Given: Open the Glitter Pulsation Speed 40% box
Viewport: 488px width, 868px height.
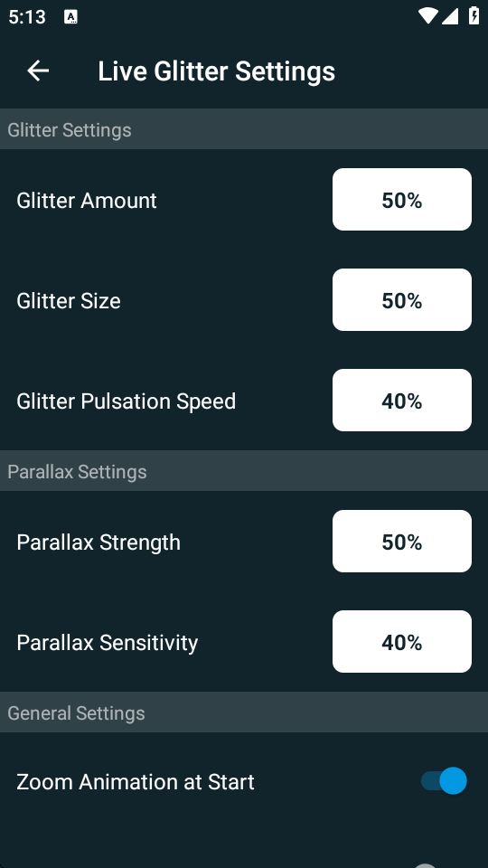Looking at the screenshot, I should pyautogui.click(x=401, y=401).
